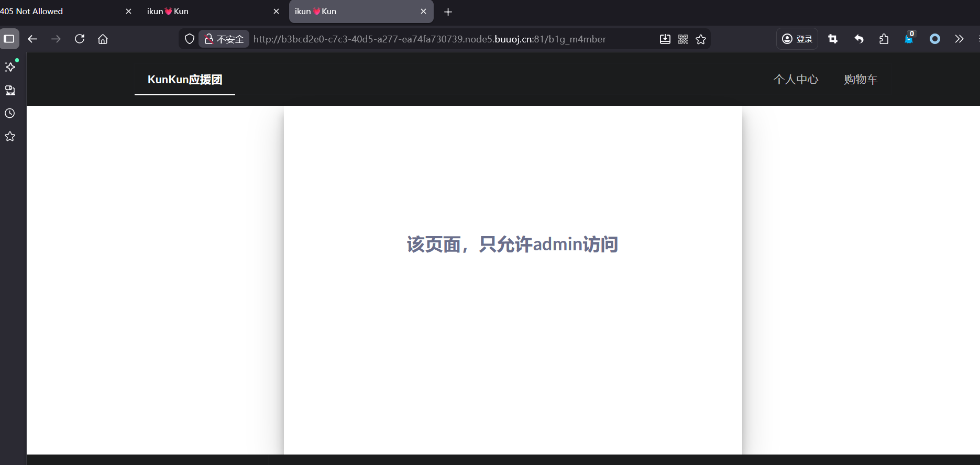980x465 pixels.
Task: Open the extensions puzzle icon
Action: (x=884, y=39)
